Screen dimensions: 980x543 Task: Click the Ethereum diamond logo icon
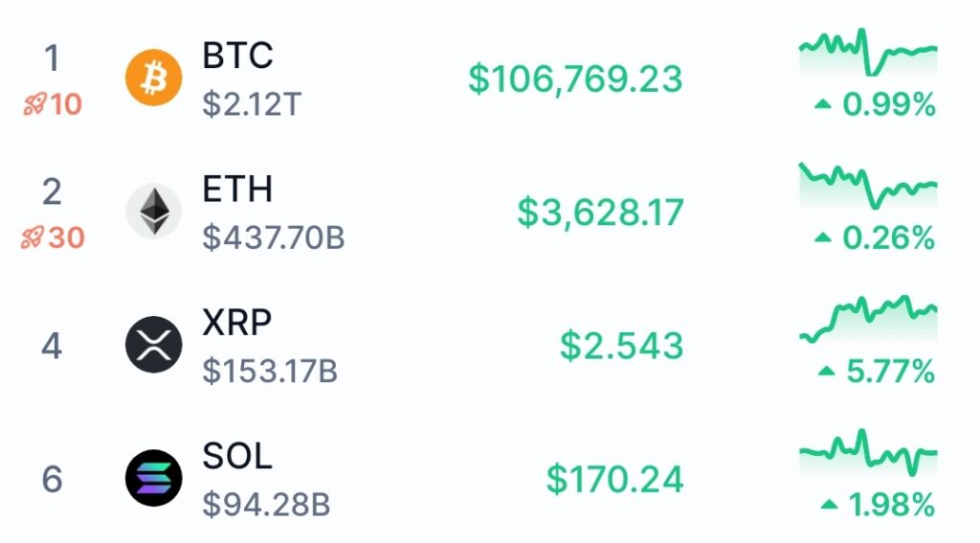153,212
